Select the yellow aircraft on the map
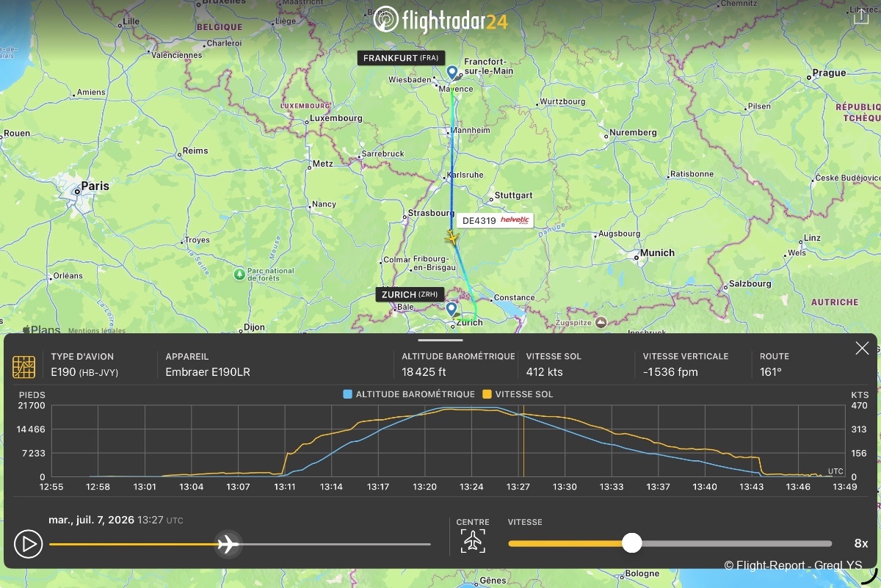The image size is (881, 588). tap(452, 238)
